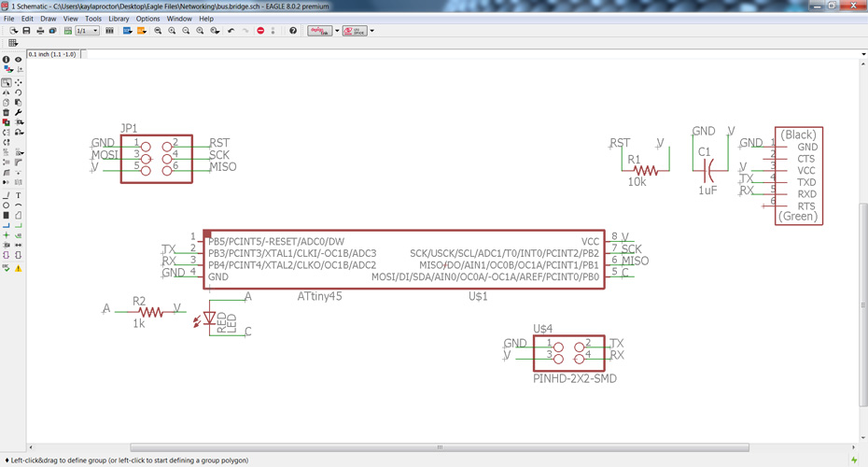Select the Mark tool

pos(20,69)
